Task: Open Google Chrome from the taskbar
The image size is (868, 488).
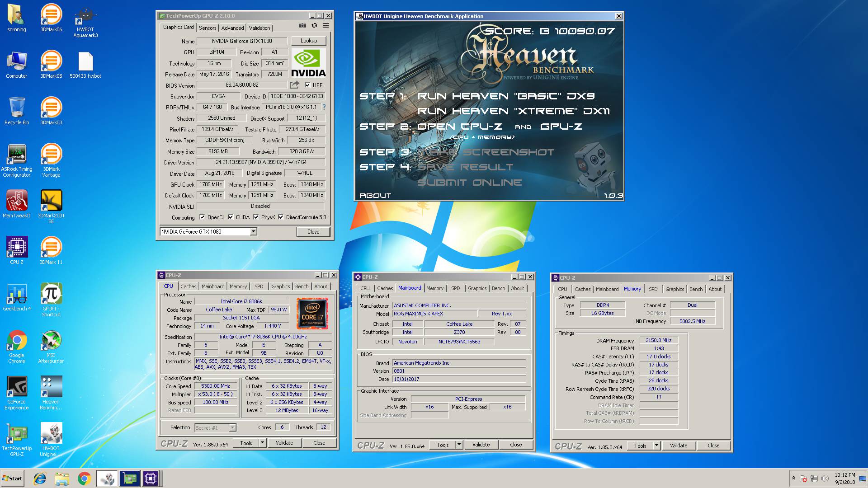Action: point(84,479)
